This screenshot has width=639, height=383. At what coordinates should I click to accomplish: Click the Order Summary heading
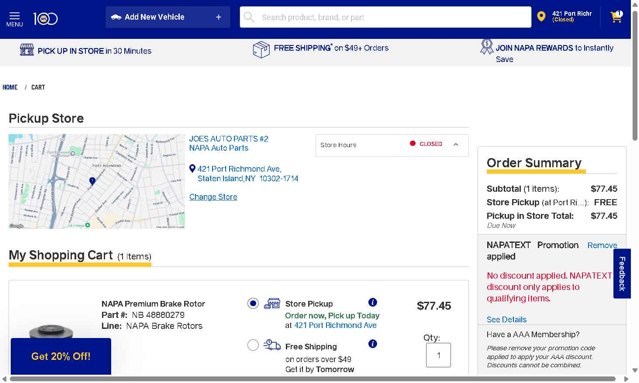[534, 163]
